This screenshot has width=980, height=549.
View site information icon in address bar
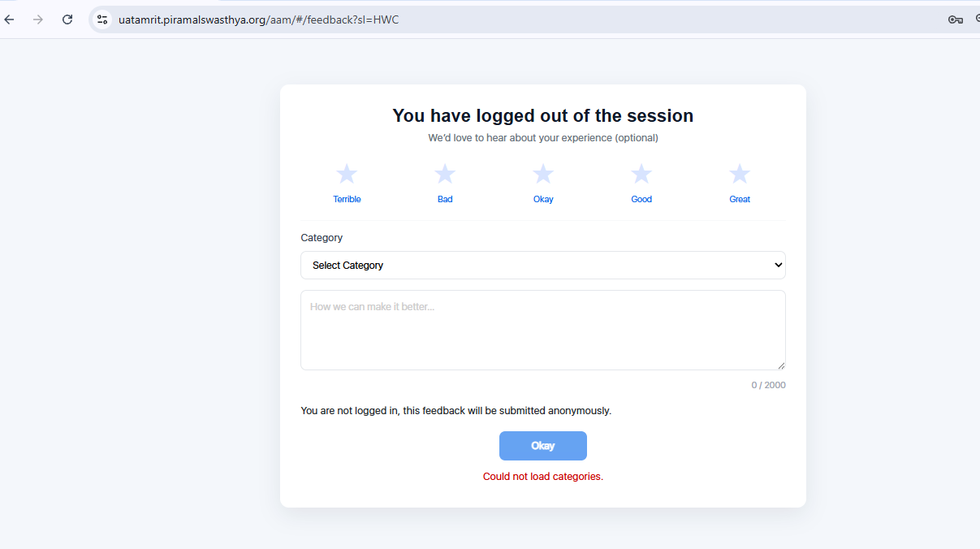pos(101,19)
